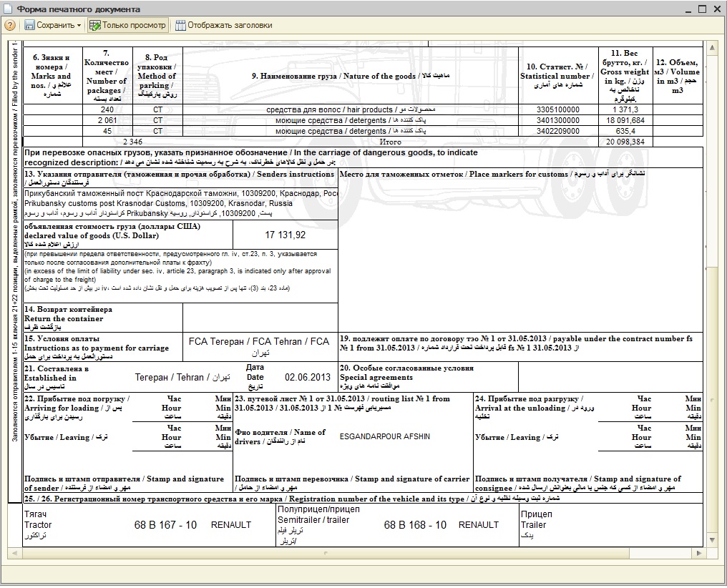Select Prikubansky customs post English line
Viewport: 727px width, 588px height.
(x=158, y=203)
